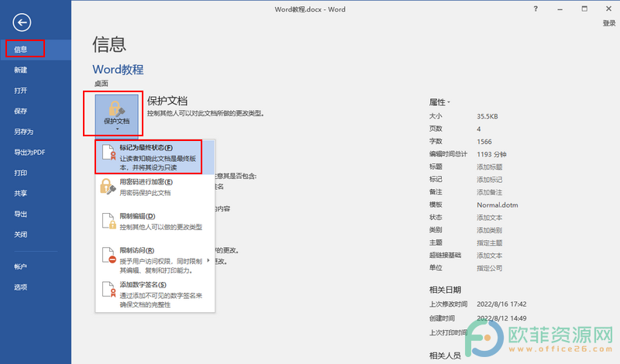
Task: Click the 相关人员 heading
Action: 445,355
